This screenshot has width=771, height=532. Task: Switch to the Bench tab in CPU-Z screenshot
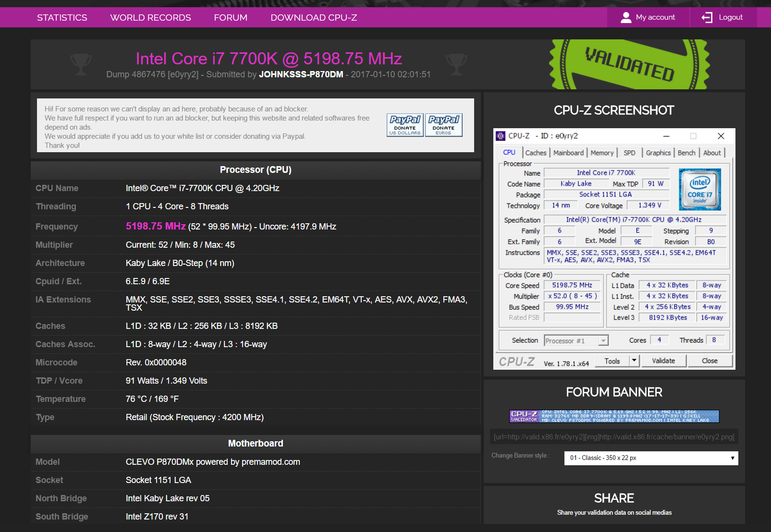tap(686, 153)
